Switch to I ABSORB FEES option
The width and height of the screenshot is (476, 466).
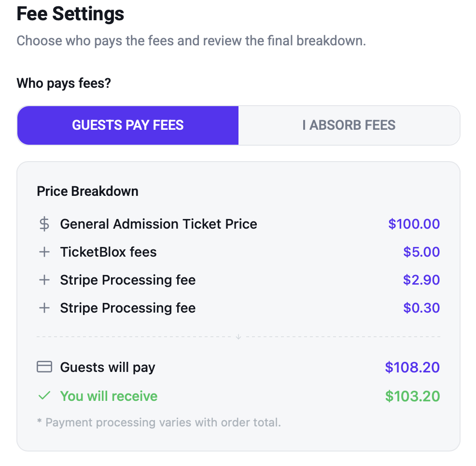(x=349, y=125)
